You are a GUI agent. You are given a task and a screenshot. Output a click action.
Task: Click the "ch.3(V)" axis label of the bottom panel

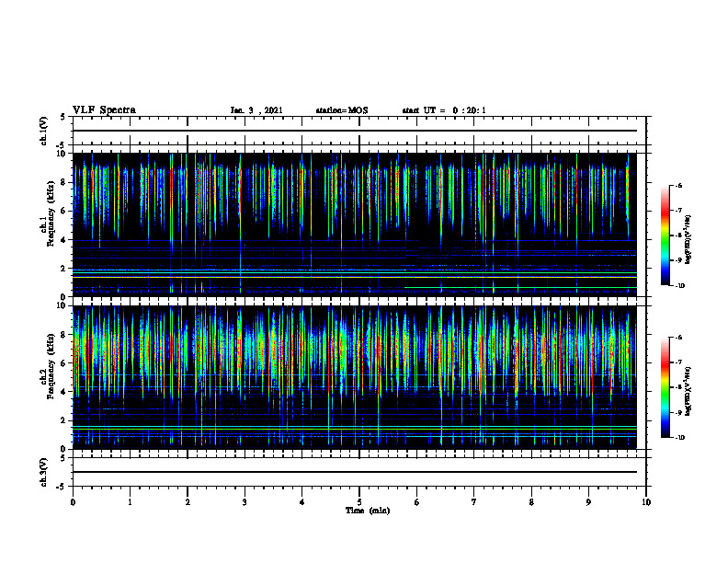pos(43,472)
